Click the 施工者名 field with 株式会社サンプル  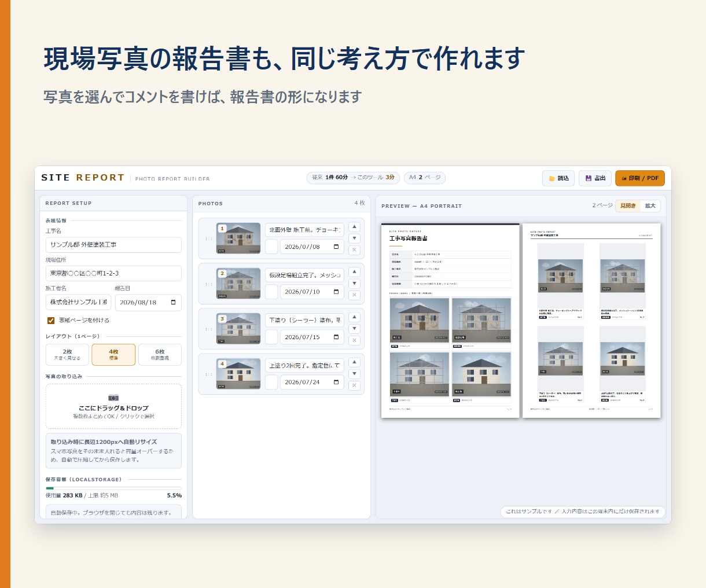pyautogui.click(x=78, y=303)
